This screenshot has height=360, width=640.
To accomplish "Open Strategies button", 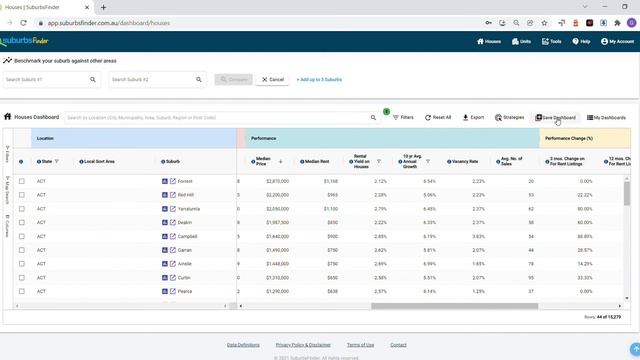I will pyautogui.click(x=509, y=118).
